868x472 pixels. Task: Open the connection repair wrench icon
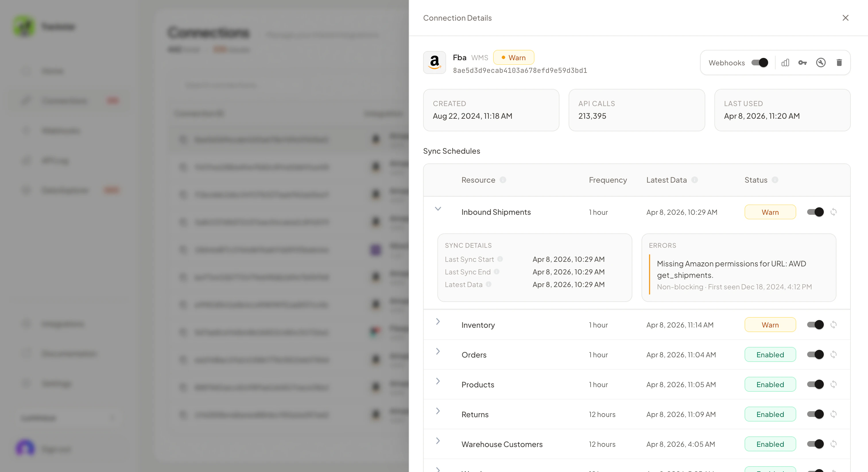click(x=821, y=63)
